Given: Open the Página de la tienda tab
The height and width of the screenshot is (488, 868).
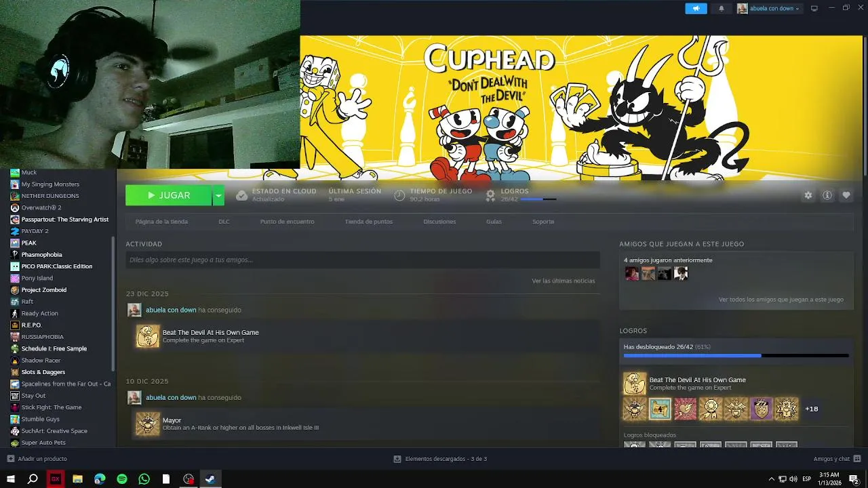Looking at the screenshot, I should [161, 222].
